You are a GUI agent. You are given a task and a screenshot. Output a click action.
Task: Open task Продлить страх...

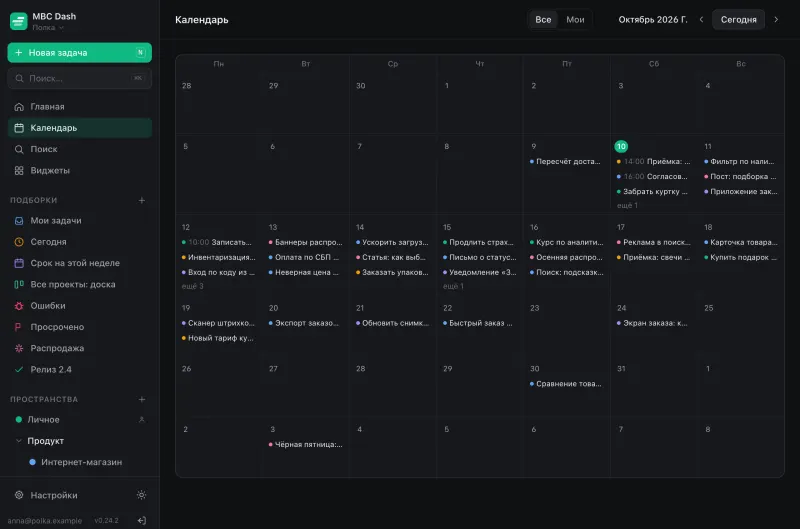(480, 242)
